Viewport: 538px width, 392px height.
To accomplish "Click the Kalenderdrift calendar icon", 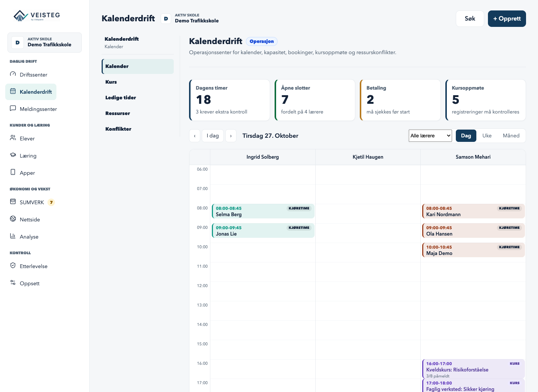I will click(x=13, y=91).
